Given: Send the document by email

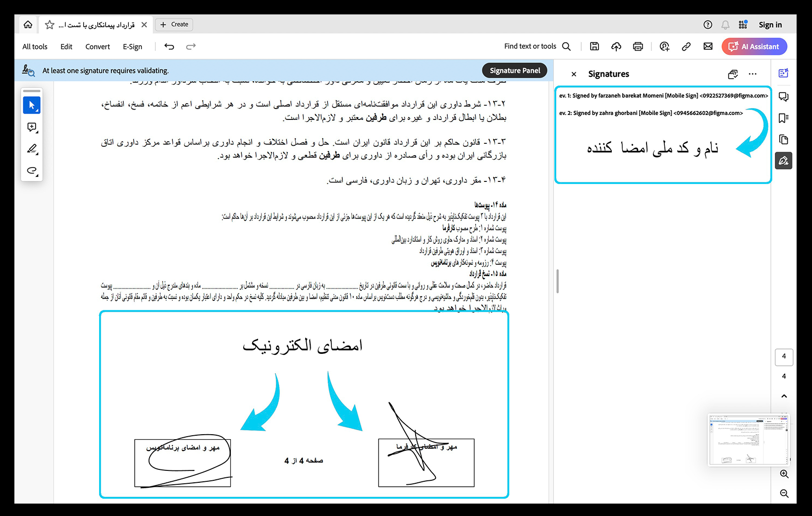Looking at the screenshot, I should click(x=708, y=46).
